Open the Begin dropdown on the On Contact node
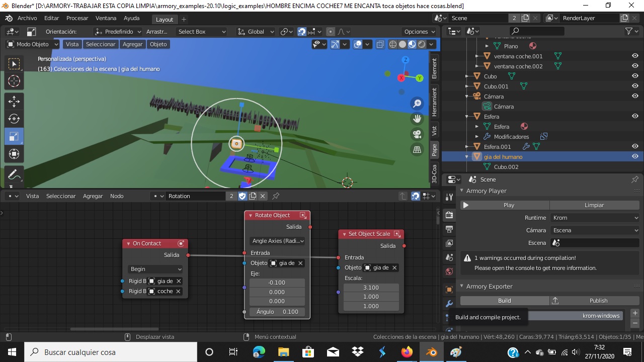This screenshot has width=644, height=362. pos(154,269)
